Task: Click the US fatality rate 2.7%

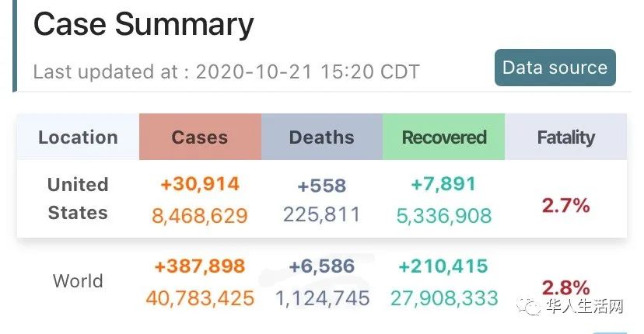Action: pos(565,205)
